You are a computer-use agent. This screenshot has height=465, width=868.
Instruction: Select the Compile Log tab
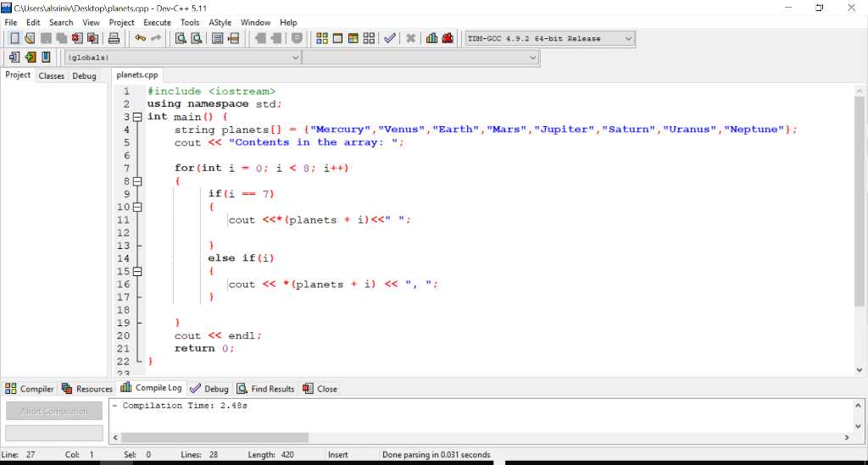coord(151,388)
